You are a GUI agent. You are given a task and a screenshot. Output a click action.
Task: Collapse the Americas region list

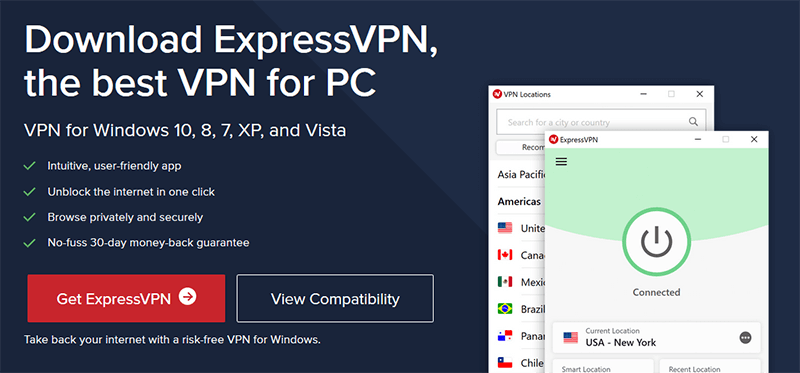click(519, 202)
